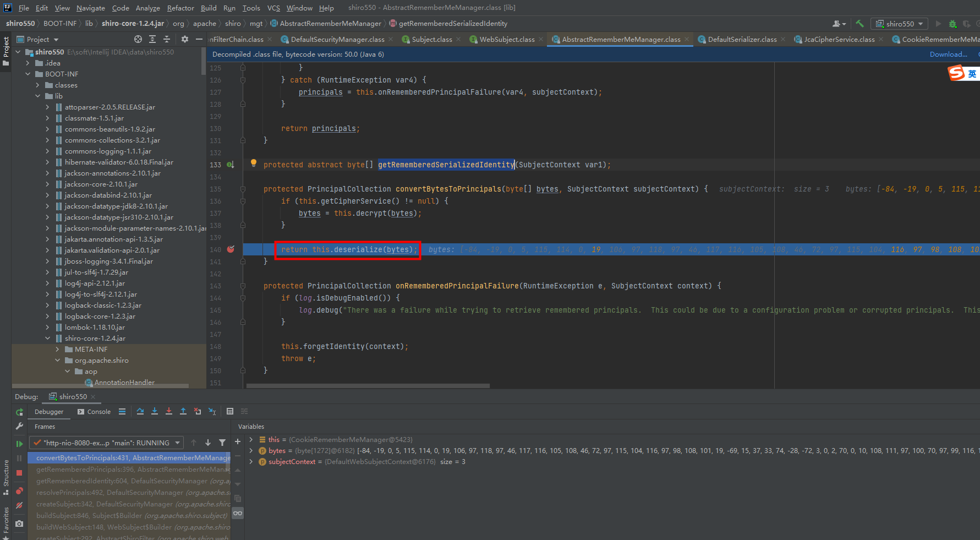Click Download sources link
This screenshot has height=540, width=980.
(948, 54)
